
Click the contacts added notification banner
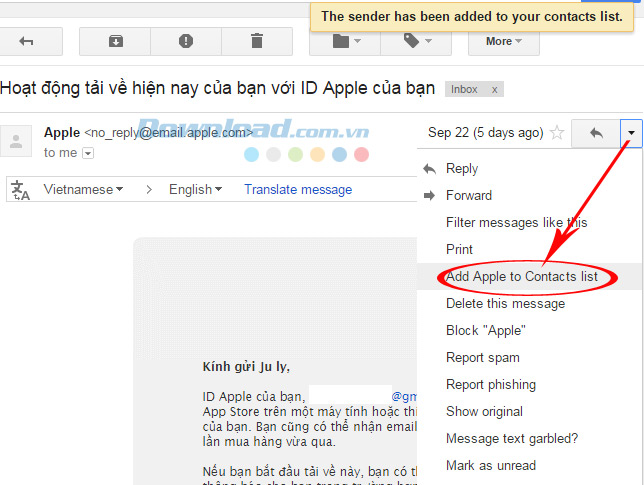point(472,17)
